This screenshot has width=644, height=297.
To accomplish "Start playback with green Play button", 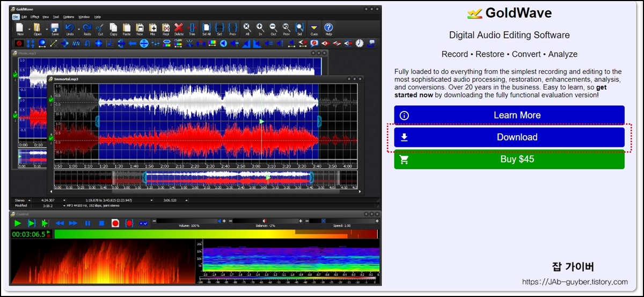I will [18, 223].
